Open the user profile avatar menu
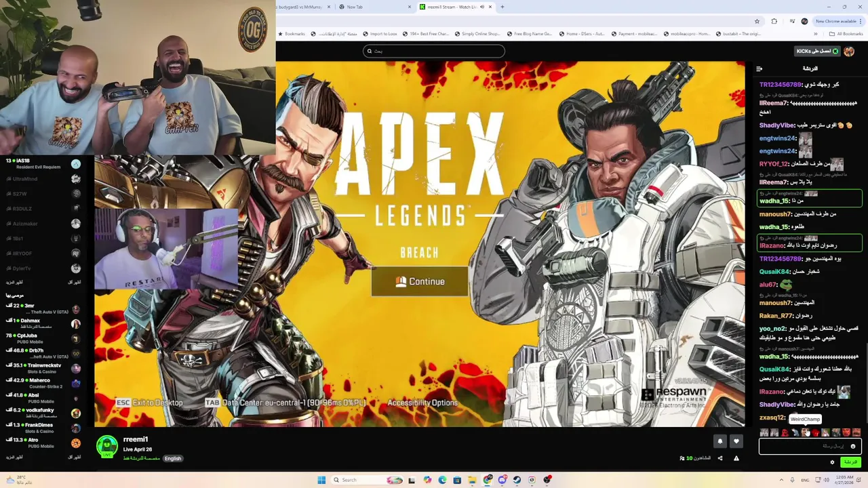 [849, 52]
